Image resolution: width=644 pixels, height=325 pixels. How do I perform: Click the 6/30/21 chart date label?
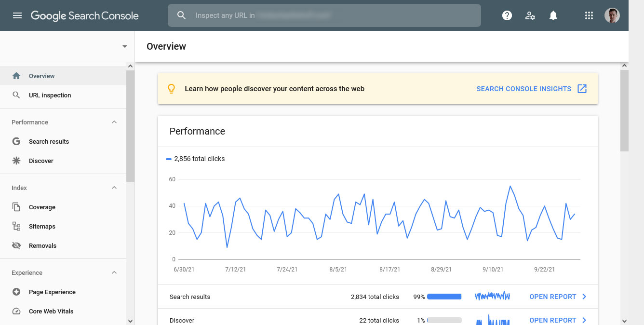[x=184, y=270]
